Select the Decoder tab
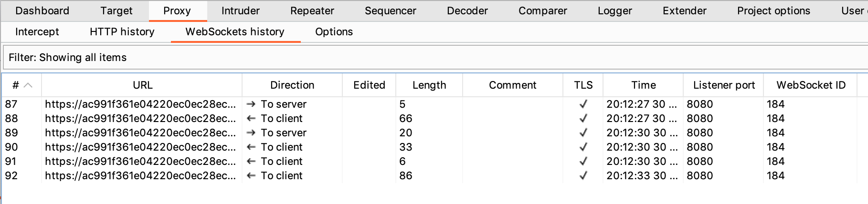Image resolution: width=868 pixels, height=204 pixels. click(467, 11)
